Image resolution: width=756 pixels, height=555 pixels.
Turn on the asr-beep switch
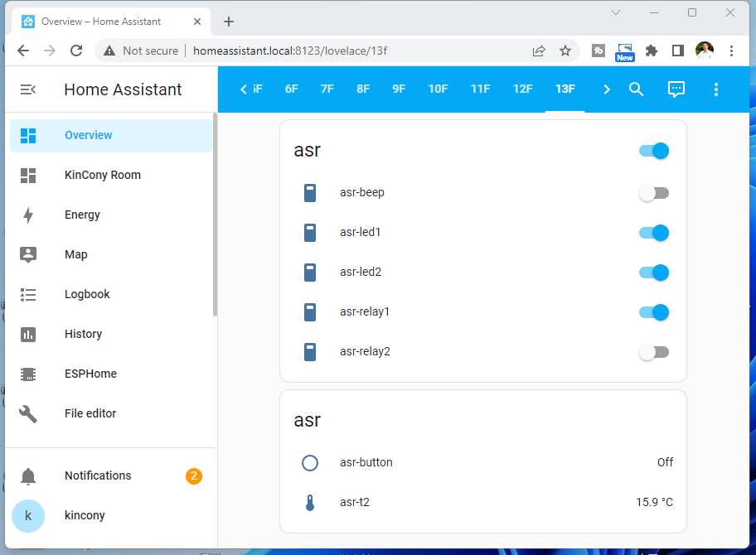pyautogui.click(x=653, y=193)
